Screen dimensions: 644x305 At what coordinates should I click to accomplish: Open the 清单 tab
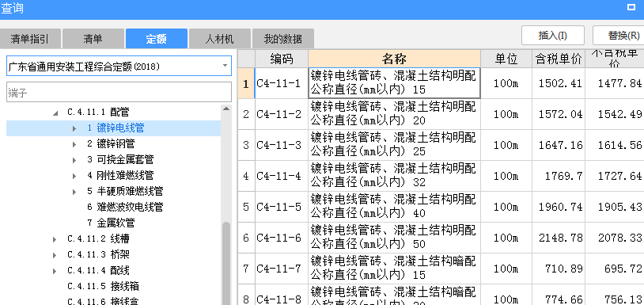coord(93,39)
